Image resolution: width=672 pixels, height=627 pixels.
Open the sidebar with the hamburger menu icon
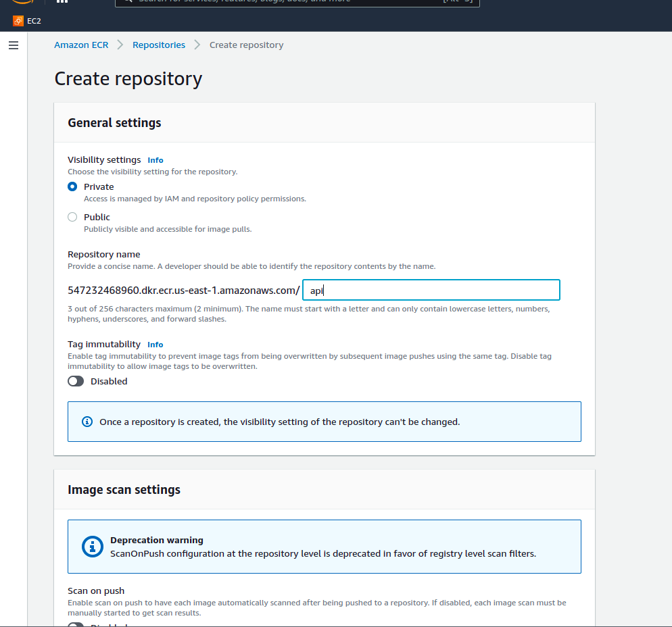(13, 45)
